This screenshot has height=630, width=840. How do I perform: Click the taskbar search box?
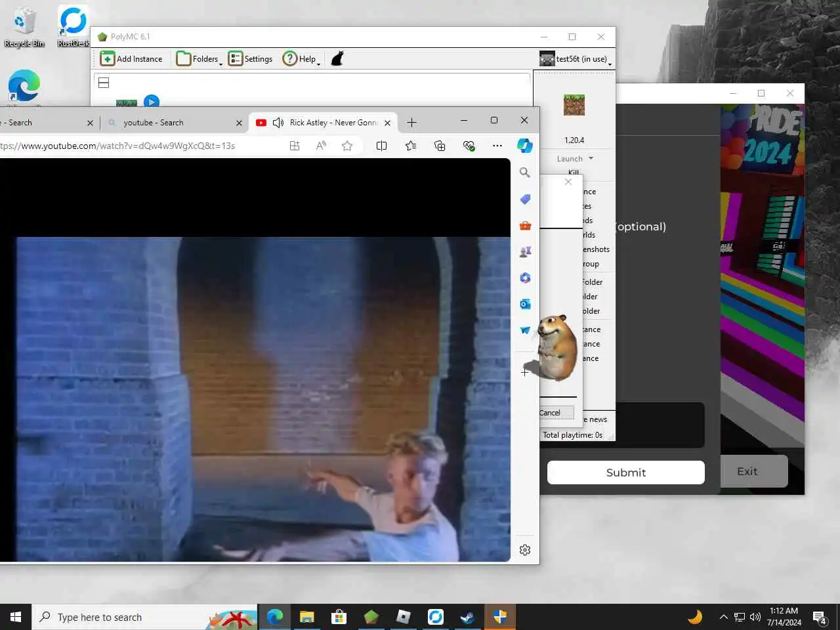pyautogui.click(x=146, y=617)
